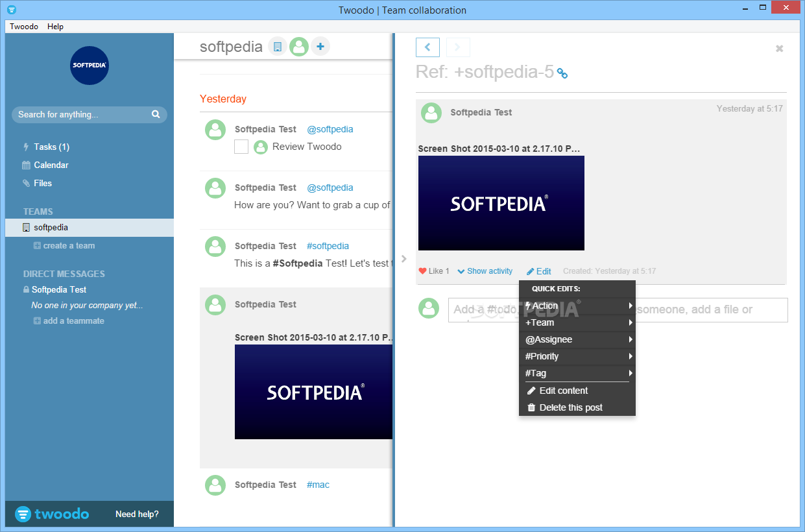Click the twoodo logo at bottom
The image size is (805, 532).
(x=52, y=514)
